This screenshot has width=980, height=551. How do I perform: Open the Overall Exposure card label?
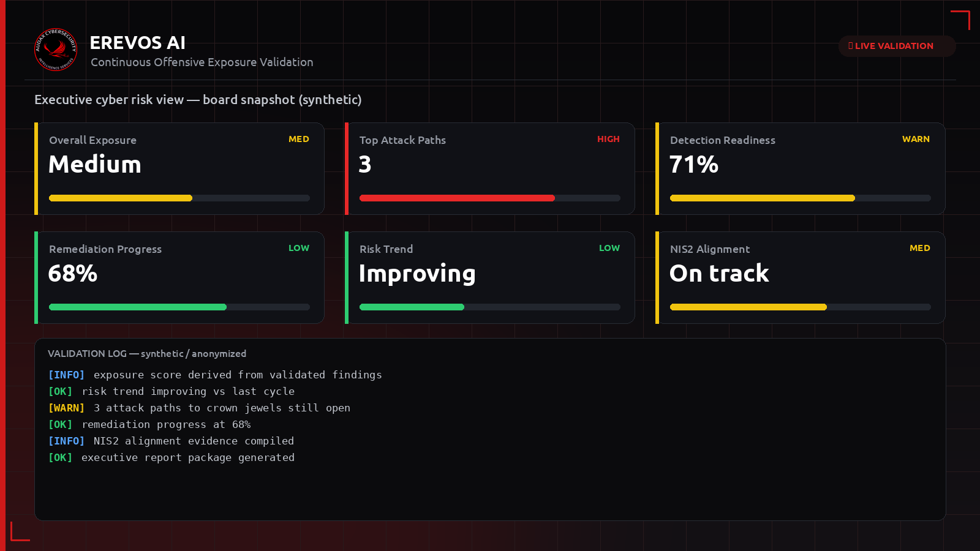point(92,140)
